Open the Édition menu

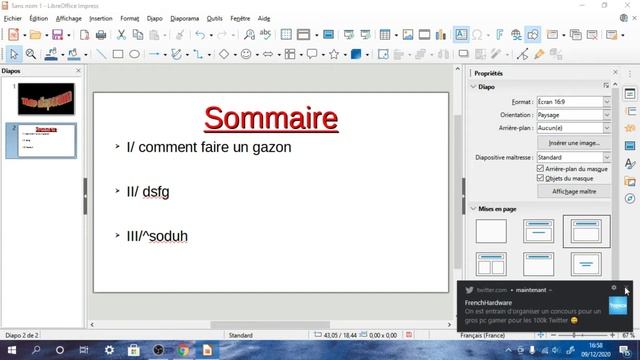[x=39, y=18]
